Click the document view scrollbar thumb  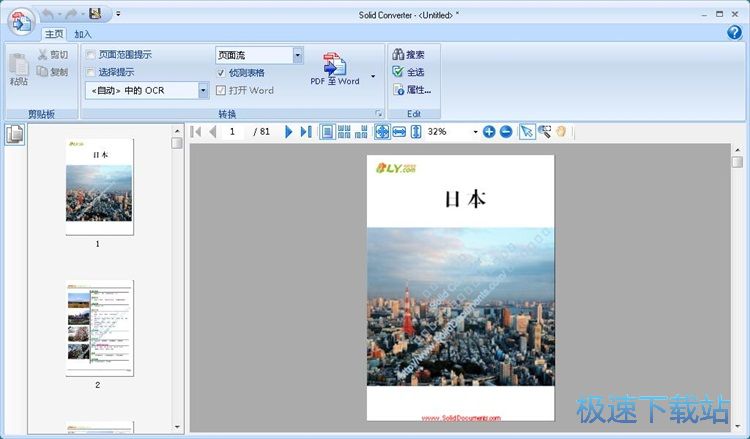(737, 163)
